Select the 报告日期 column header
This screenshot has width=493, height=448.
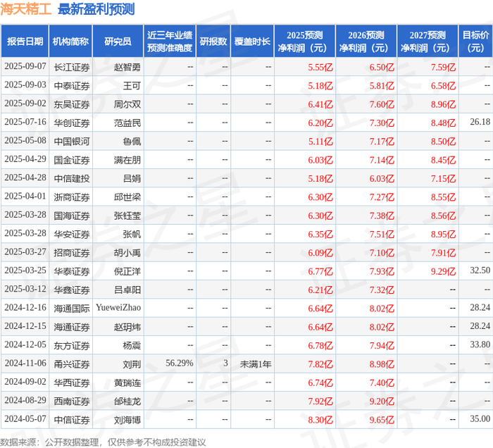pyautogui.click(x=25, y=41)
